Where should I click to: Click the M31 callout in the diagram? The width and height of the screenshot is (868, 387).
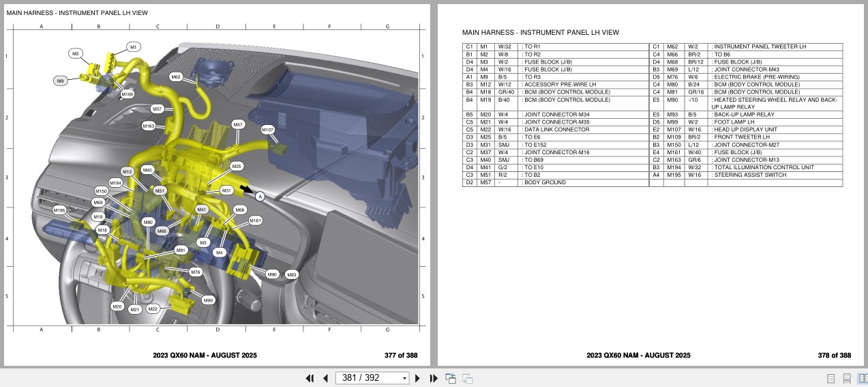pos(227,190)
